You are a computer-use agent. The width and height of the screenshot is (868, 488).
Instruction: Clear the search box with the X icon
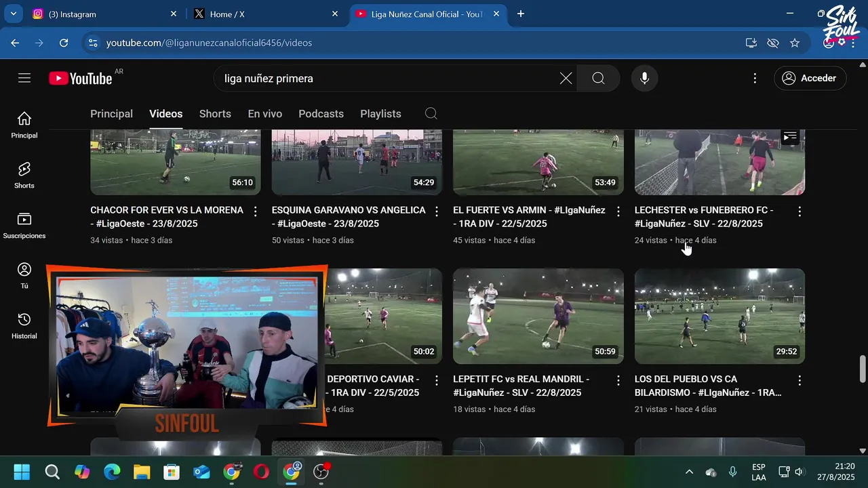pyautogui.click(x=566, y=79)
